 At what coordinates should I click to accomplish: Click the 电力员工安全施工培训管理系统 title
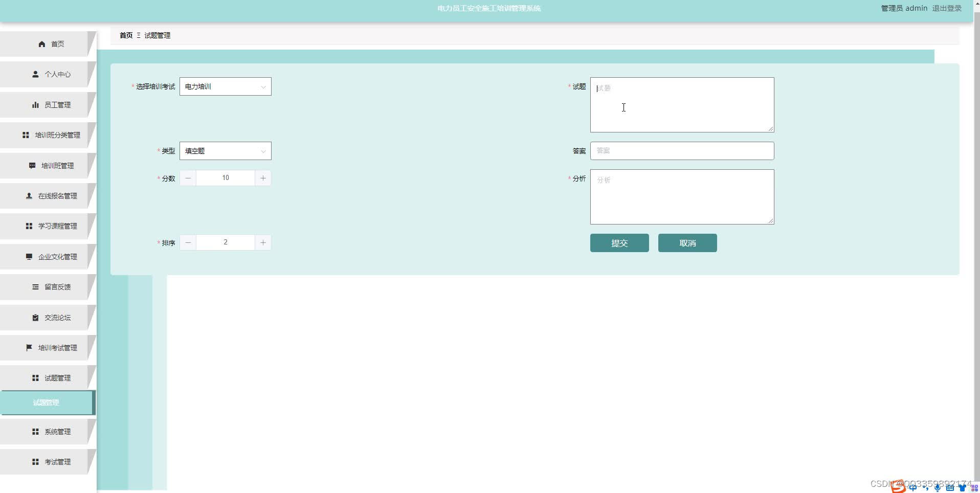coord(489,8)
